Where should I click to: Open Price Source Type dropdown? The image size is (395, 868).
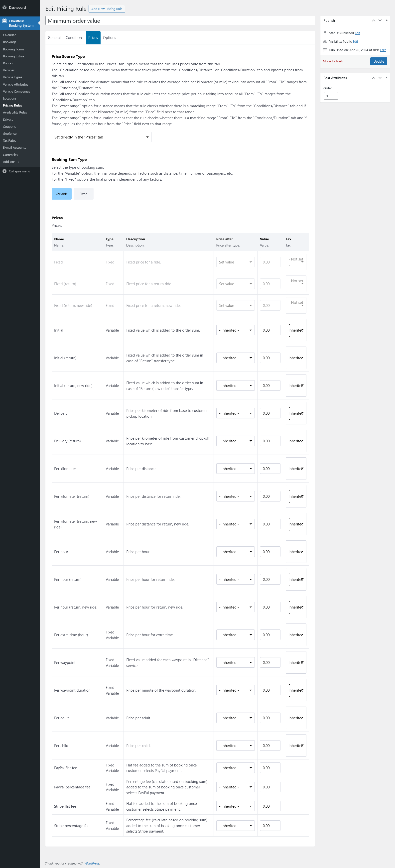pos(101,137)
